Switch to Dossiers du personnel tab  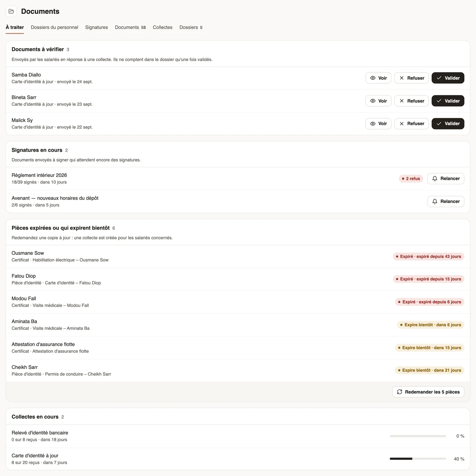coord(54,27)
